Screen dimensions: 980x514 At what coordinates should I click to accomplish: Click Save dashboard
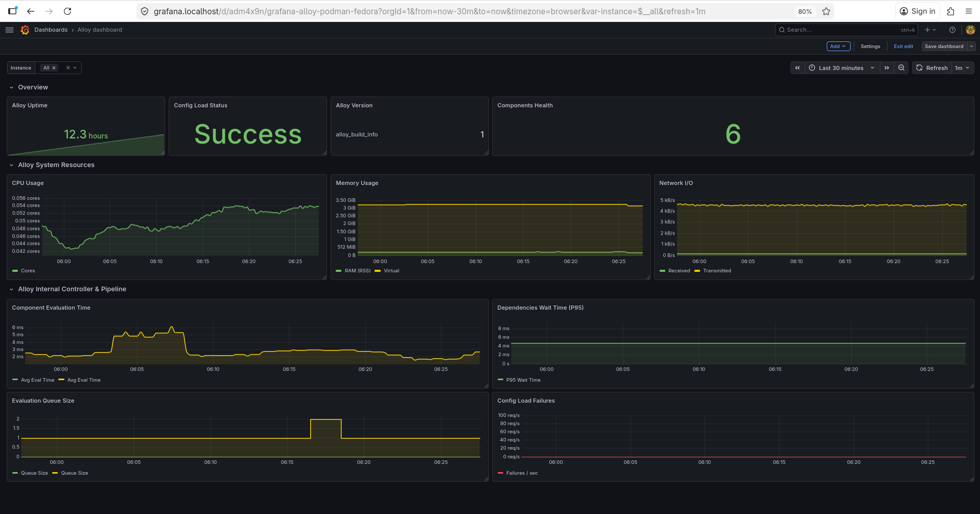coord(944,46)
